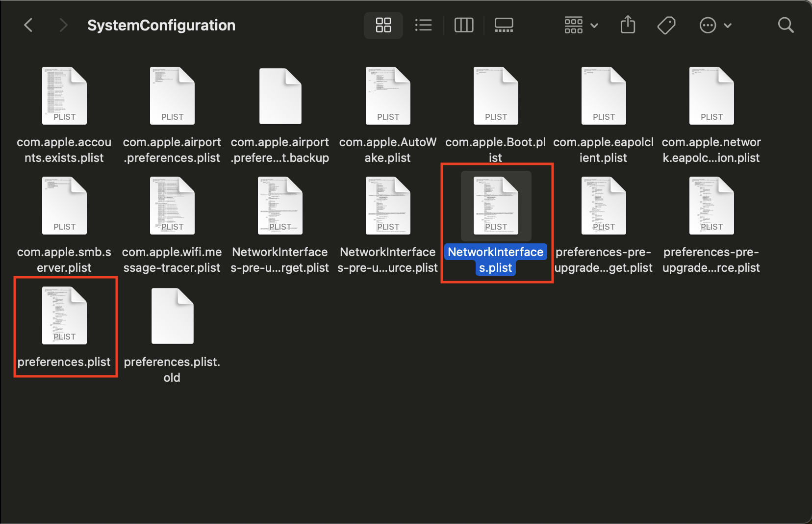Image resolution: width=812 pixels, height=524 pixels.
Task: Select preferences.plist.old file
Action: (172, 315)
